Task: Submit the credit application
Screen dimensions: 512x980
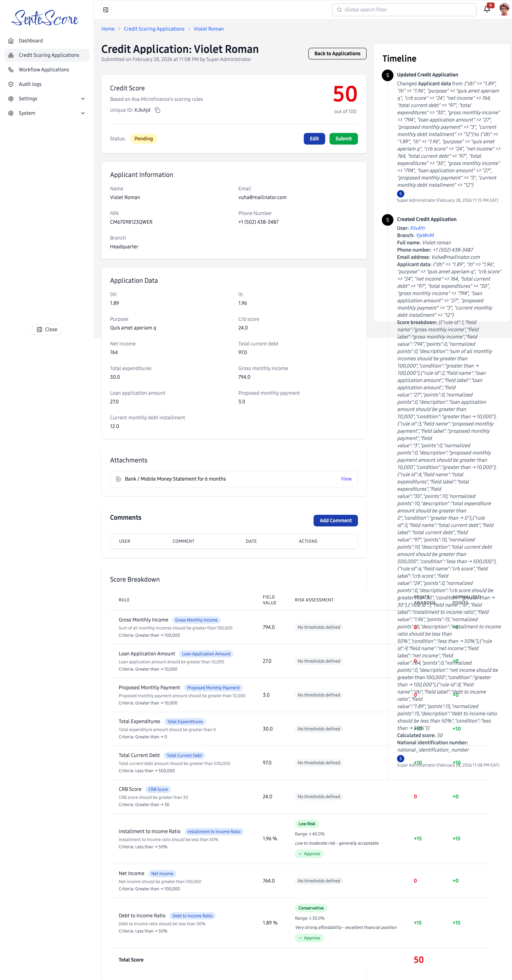Action: (x=343, y=138)
